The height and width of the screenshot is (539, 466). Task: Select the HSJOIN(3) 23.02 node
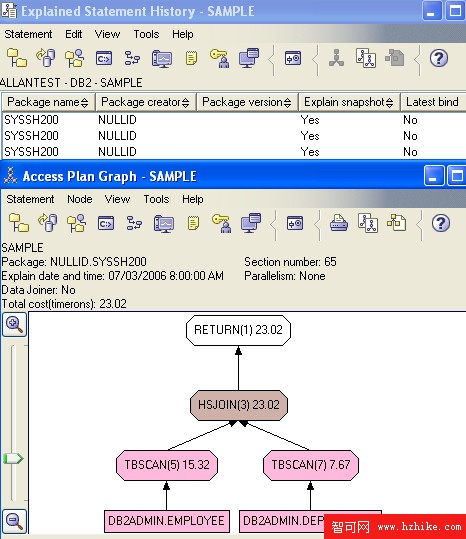coord(238,405)
